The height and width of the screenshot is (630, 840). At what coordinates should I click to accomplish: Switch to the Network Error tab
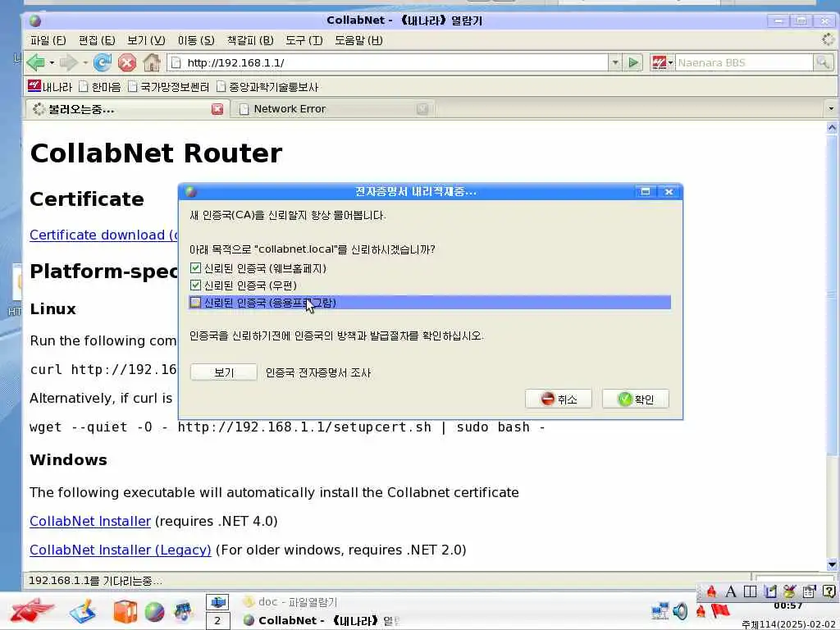coord(332,109)
